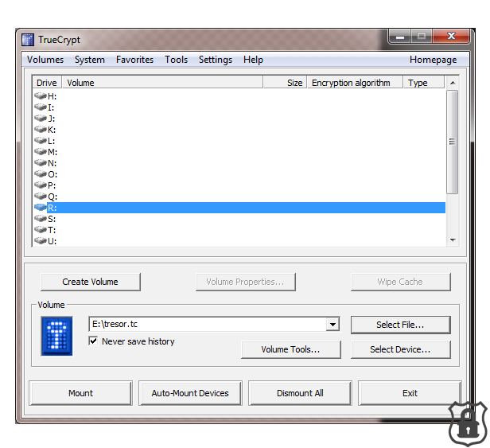Click Auto-Mount Devices
490x448 pixels.
click(x=190, y=393)
